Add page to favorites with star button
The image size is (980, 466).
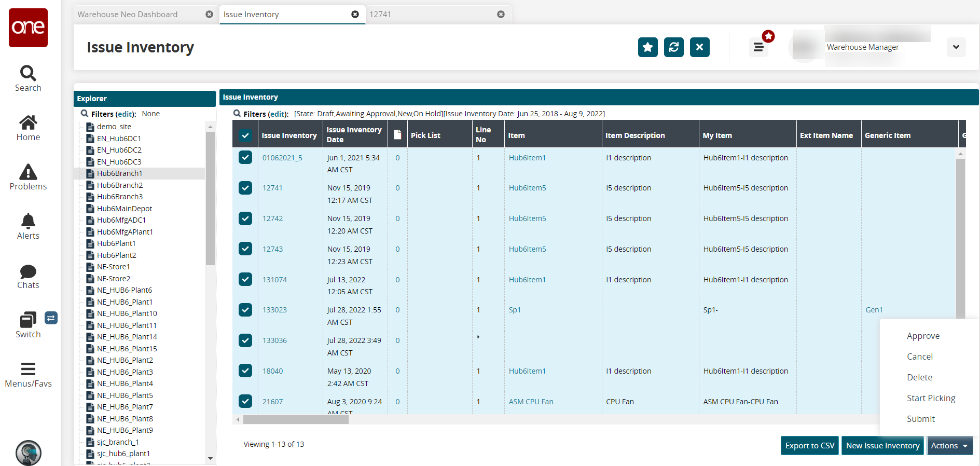[647, 47]
